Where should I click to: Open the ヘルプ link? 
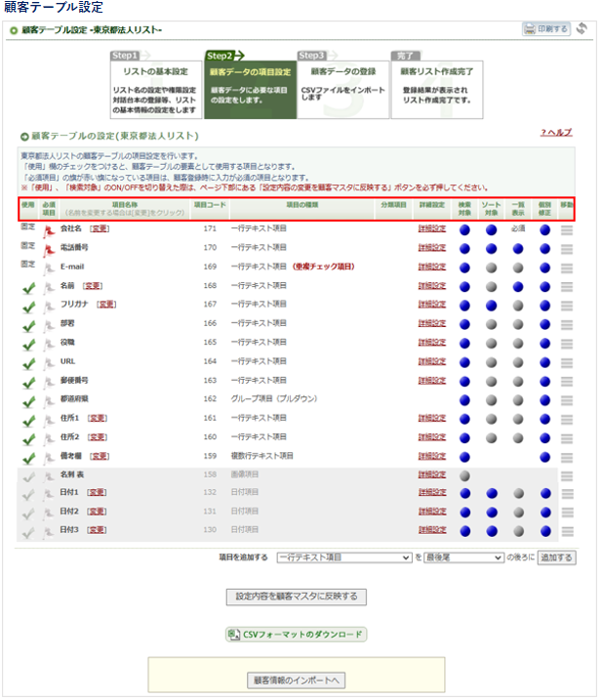click(x=556, y=133)
